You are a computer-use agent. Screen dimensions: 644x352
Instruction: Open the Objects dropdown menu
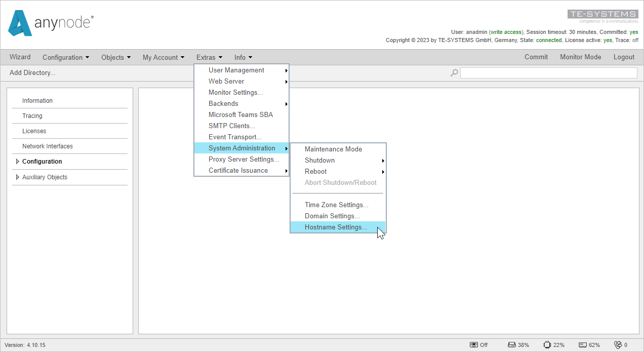[115, 57]
